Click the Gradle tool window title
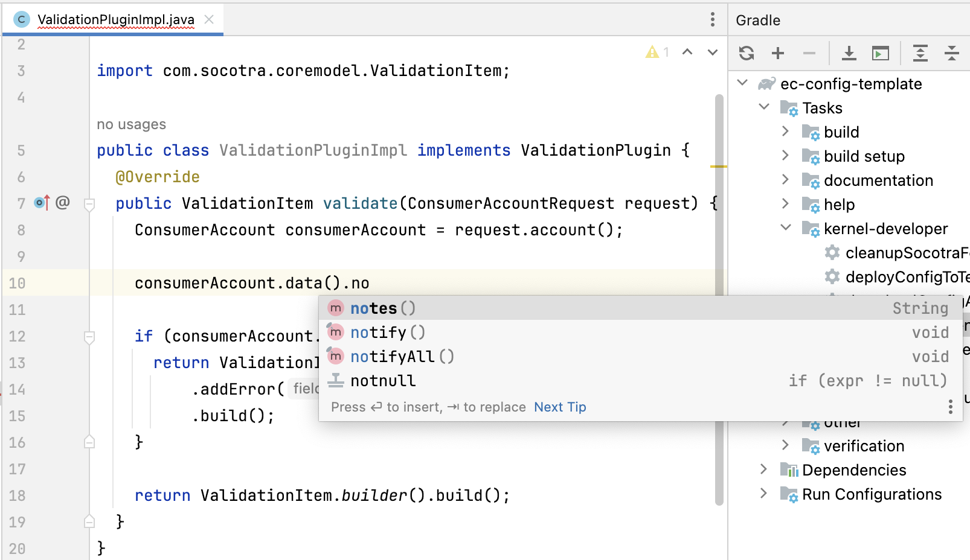970x560 pixels. click(758, 21)
